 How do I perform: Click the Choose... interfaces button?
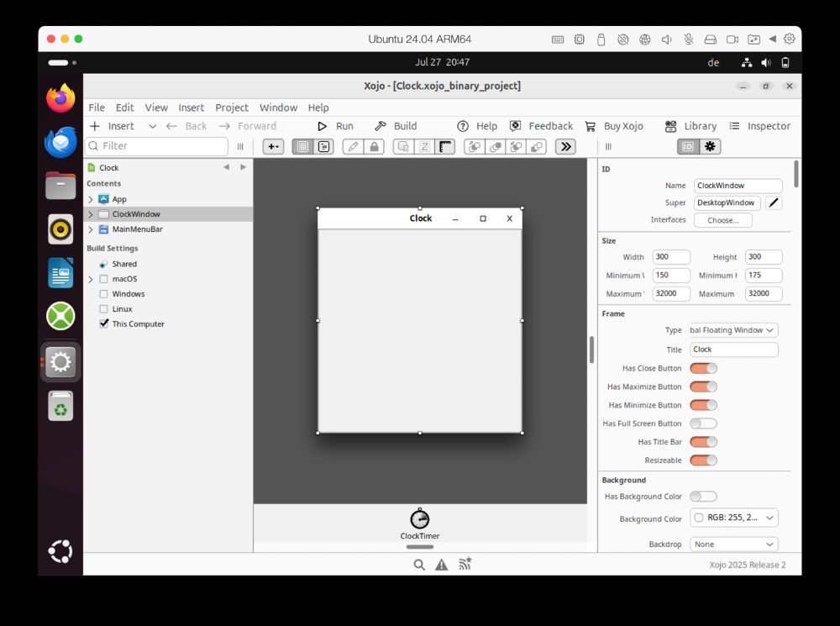722,220
